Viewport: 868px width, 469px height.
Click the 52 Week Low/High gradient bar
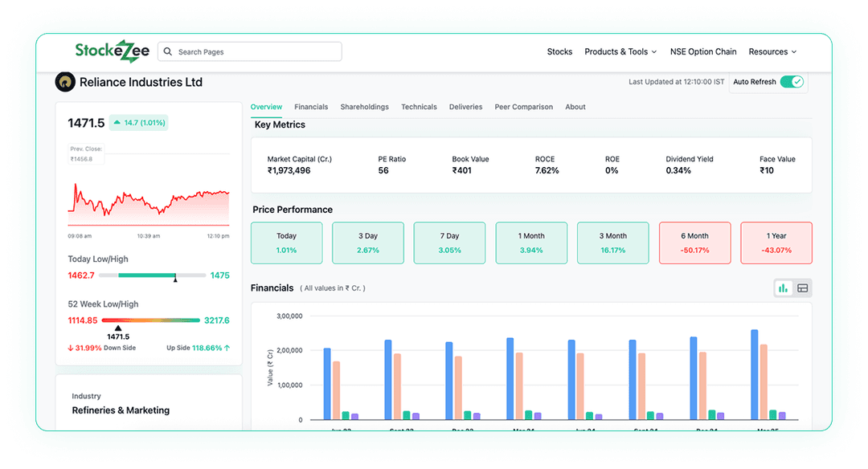coord(150,320)
